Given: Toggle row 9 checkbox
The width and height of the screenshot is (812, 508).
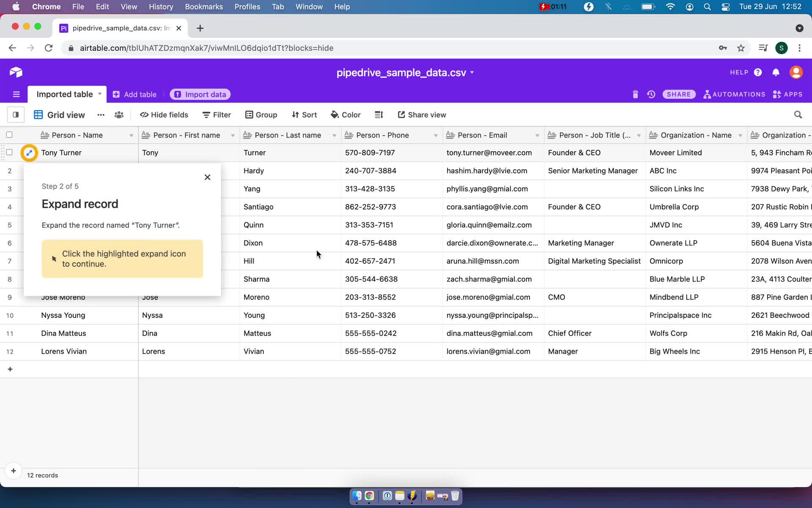Looking at the screenshot, I should pyautogui.click(x=9, y=297).
